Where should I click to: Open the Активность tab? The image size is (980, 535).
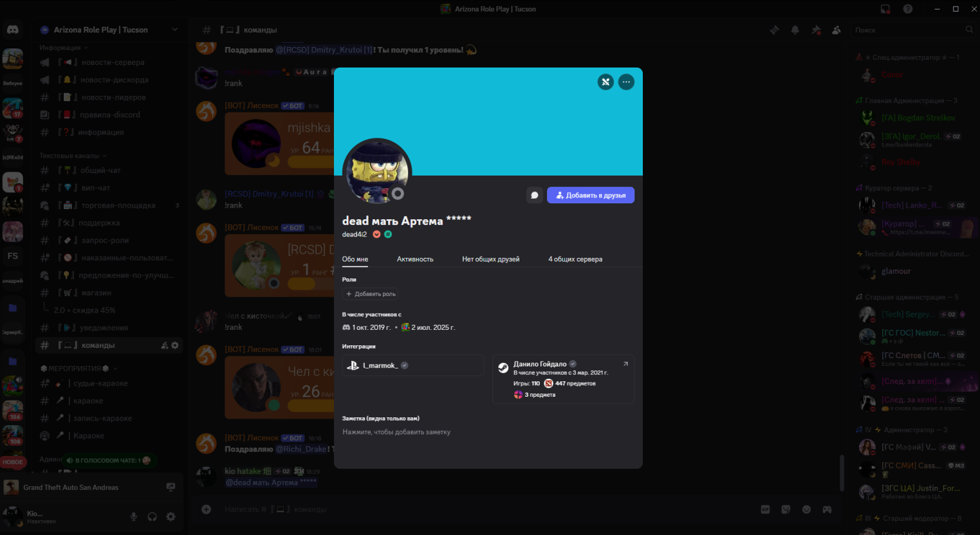(x=415, y=259)
